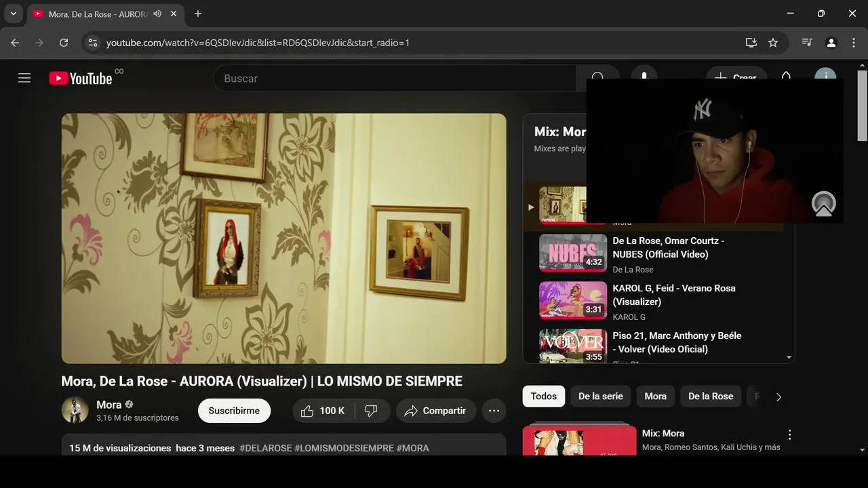This screenshot has width=868, height=488.
Task: Select the De la Rose chip
Action: tap(711, 396)
